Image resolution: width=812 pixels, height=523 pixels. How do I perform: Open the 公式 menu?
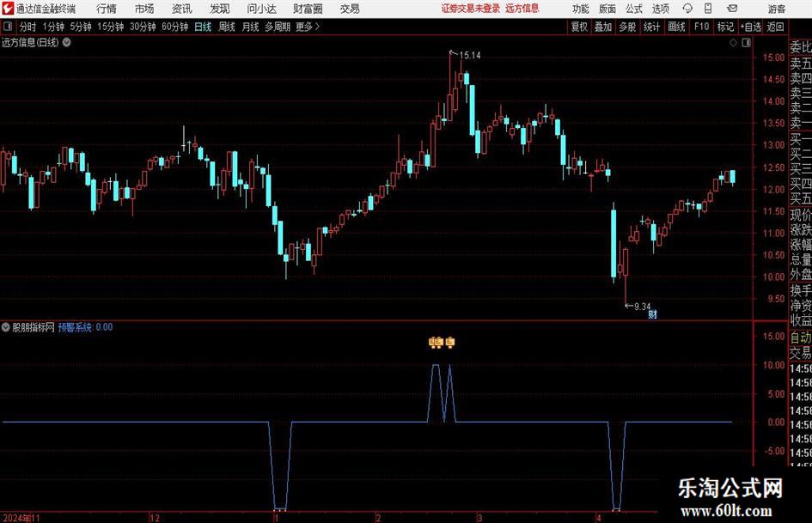click(x=634, y=9)
